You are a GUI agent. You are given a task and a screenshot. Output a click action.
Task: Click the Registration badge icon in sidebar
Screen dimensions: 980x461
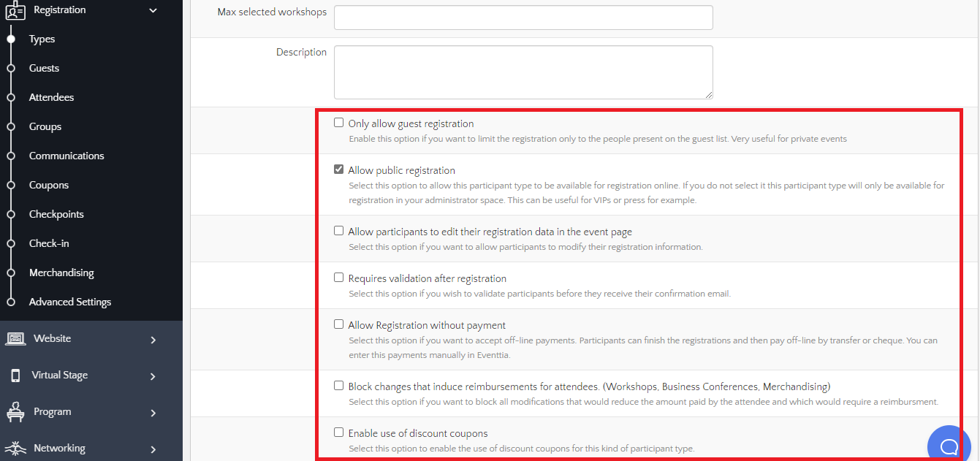(15, 11)
